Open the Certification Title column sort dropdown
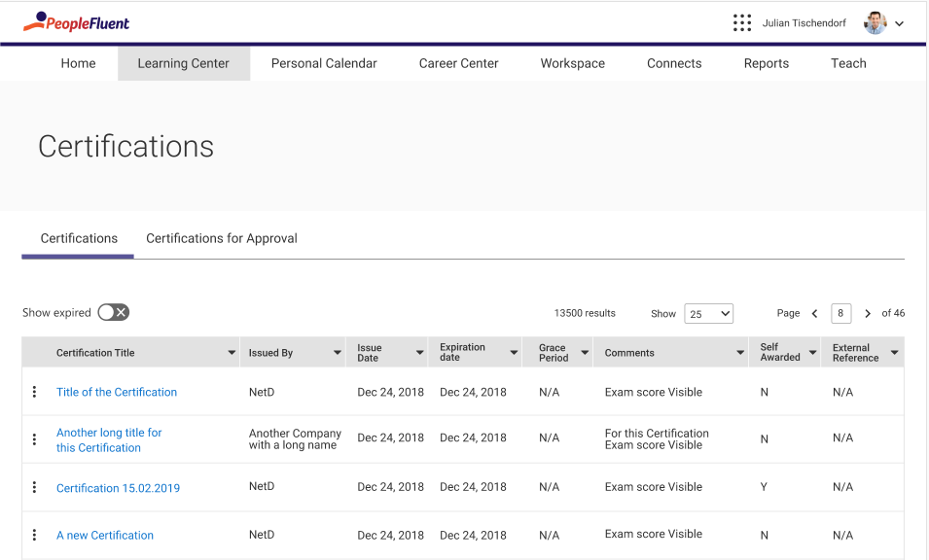This screenshot has width=929, height=560. point(232,353)
